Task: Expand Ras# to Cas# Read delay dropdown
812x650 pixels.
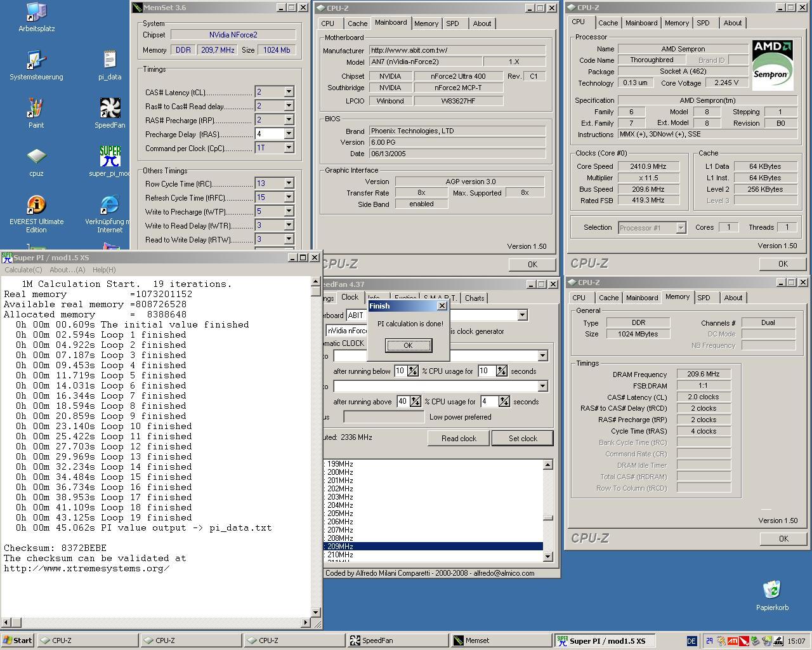Action: point(289,106)
